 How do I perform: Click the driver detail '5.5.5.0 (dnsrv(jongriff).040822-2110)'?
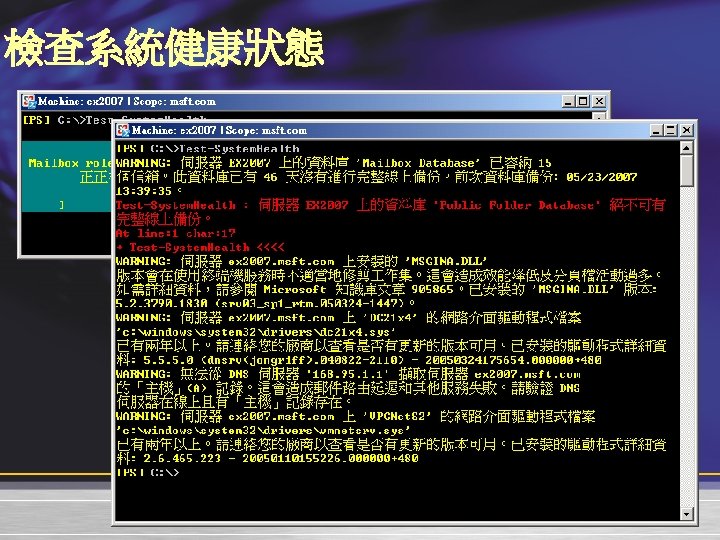pos(273,360)
